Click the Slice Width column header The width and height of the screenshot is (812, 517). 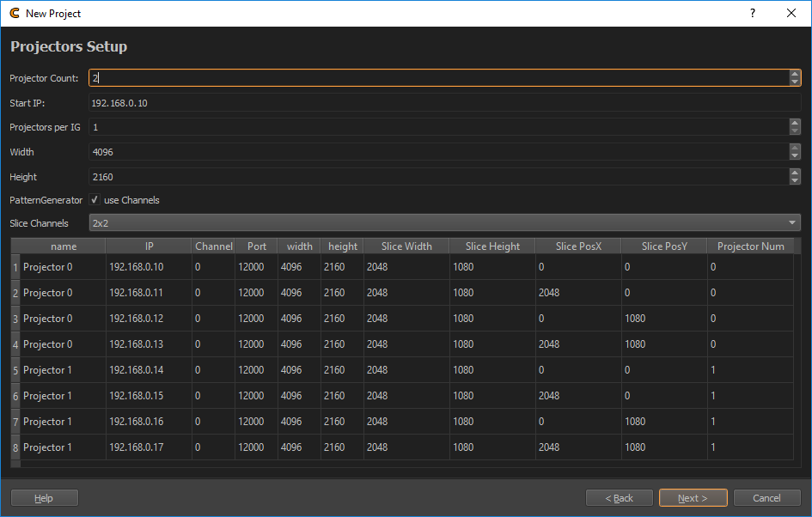(x=406, y=246)
